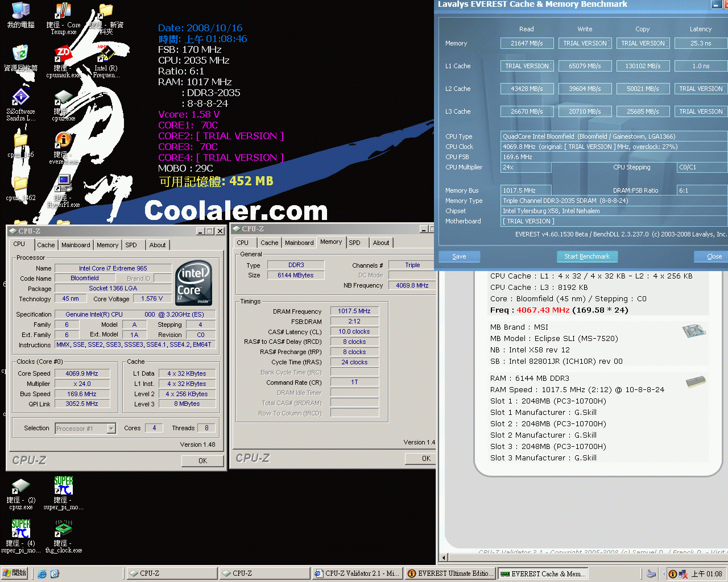Screen dimensions: 728x582
Task: Click the Size 6144 MBytes field
Action: pos(296,275)
